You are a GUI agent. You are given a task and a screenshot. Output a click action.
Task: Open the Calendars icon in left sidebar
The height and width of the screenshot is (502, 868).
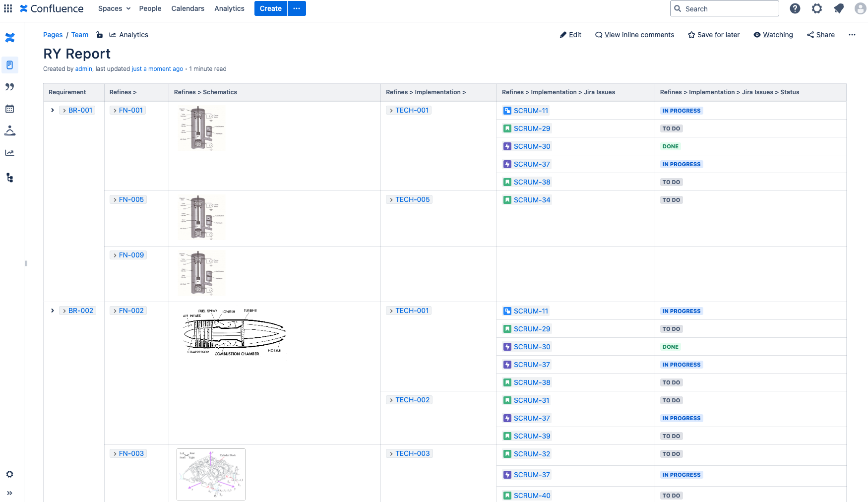(10, 109)
